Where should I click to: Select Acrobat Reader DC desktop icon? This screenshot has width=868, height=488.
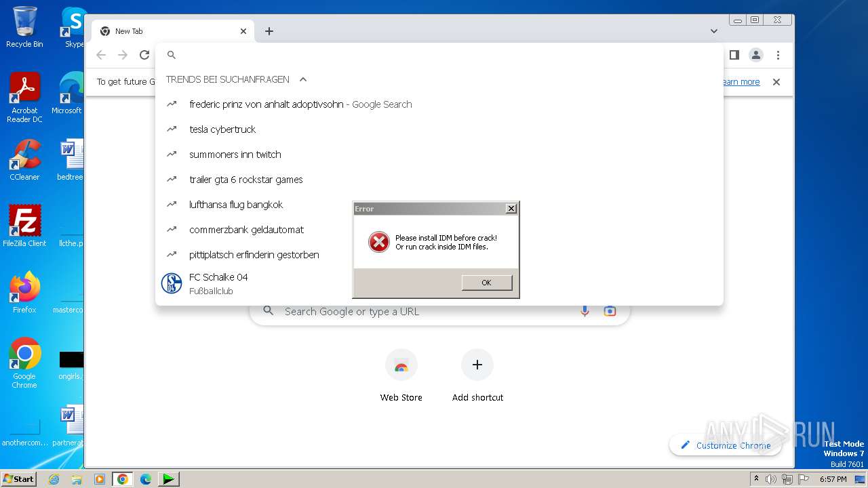[24, 98]
